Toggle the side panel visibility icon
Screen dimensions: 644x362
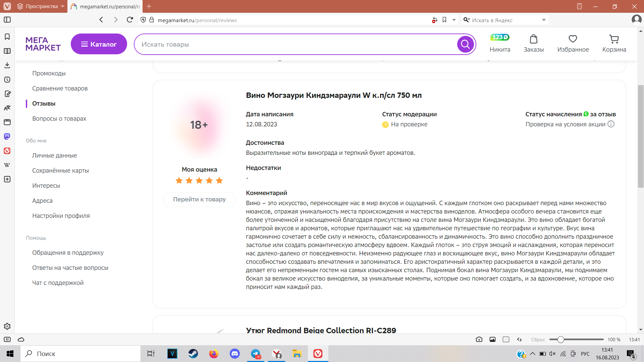tap(7, 20)
